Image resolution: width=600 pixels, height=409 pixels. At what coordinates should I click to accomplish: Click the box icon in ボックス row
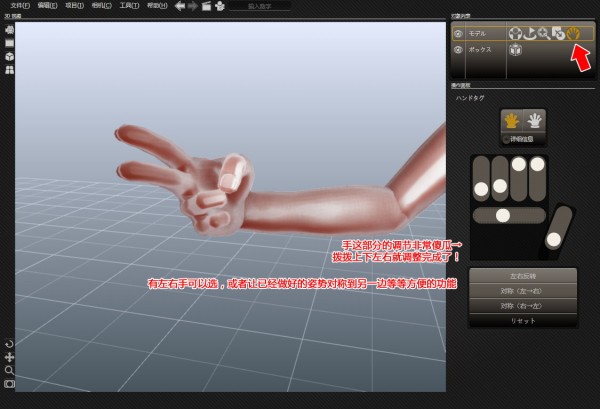coord(515,49)
